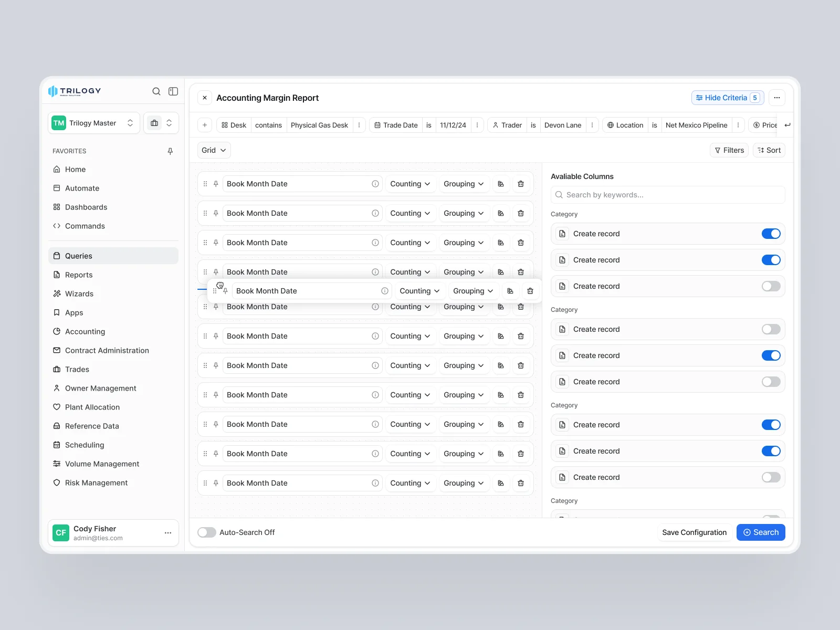
Task: Open Plant Allocation in sidebar
Action: (113, 407)
